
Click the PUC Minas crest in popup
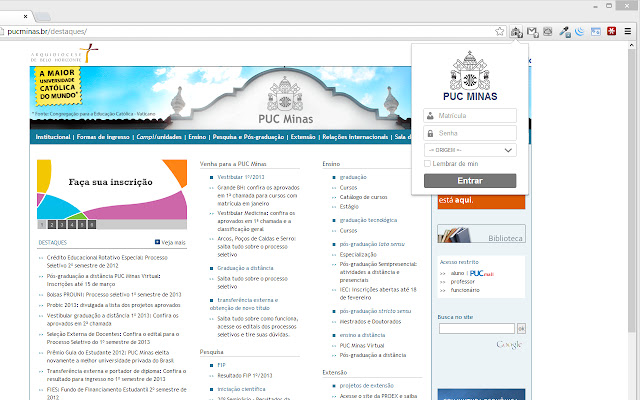click(x=470, y=71)
